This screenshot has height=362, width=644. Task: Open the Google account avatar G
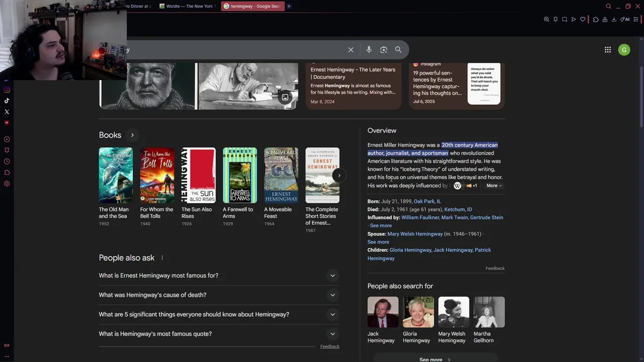(x=624, y=50)
